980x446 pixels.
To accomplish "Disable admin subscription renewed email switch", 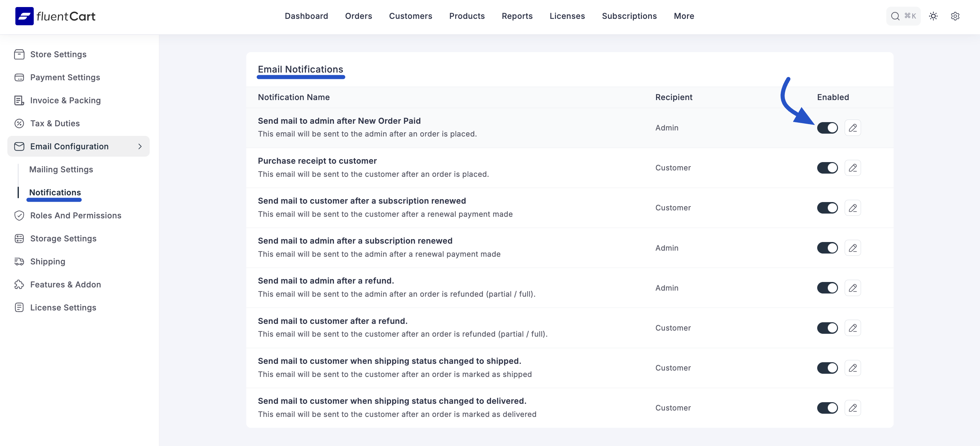I will click(827, 248).
